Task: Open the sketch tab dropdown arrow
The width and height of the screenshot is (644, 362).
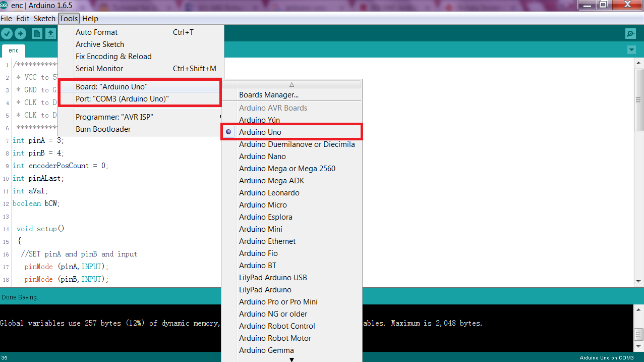Action: 631,49
